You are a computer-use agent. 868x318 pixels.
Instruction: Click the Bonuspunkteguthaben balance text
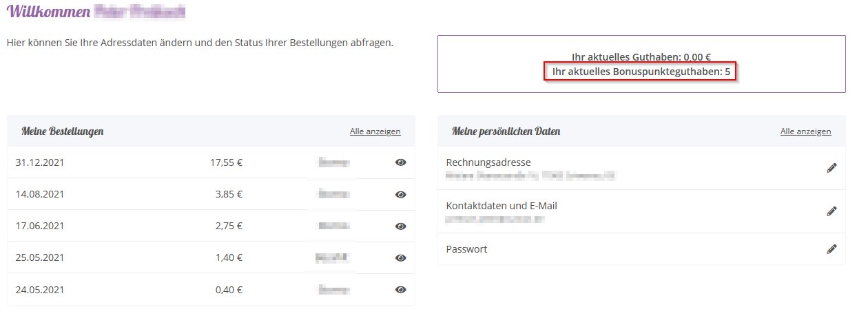click(641, 71)
